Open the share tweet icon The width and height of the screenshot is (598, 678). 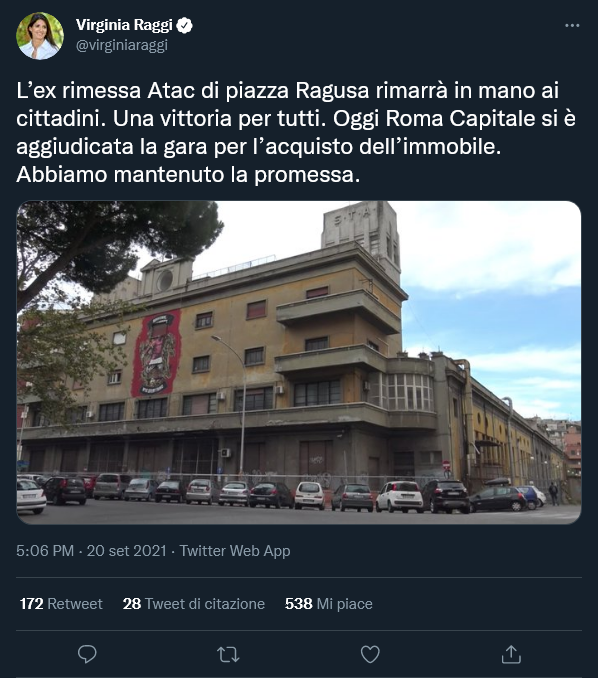coord(511,654)
